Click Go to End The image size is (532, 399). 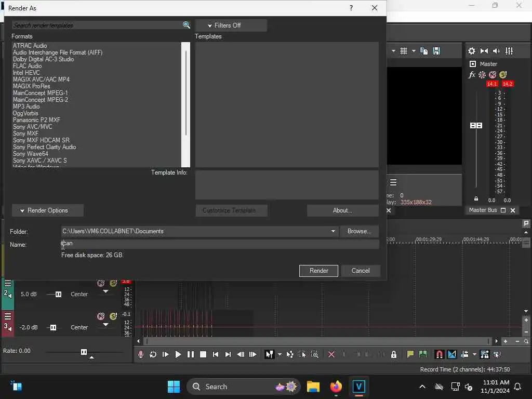pos(228,354)
